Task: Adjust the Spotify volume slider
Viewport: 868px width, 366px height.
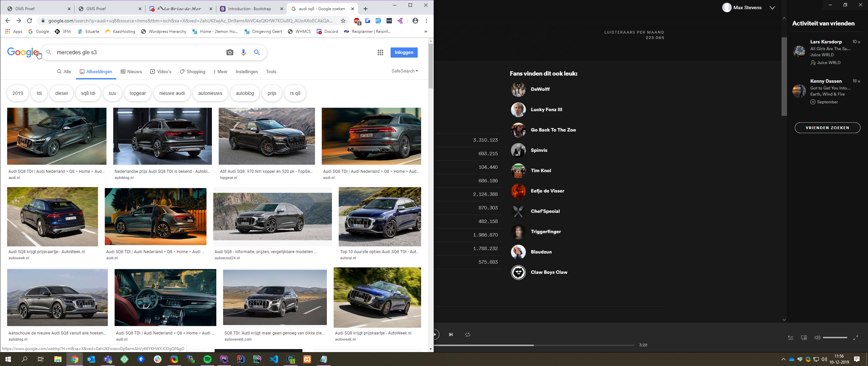Action: 835,338
